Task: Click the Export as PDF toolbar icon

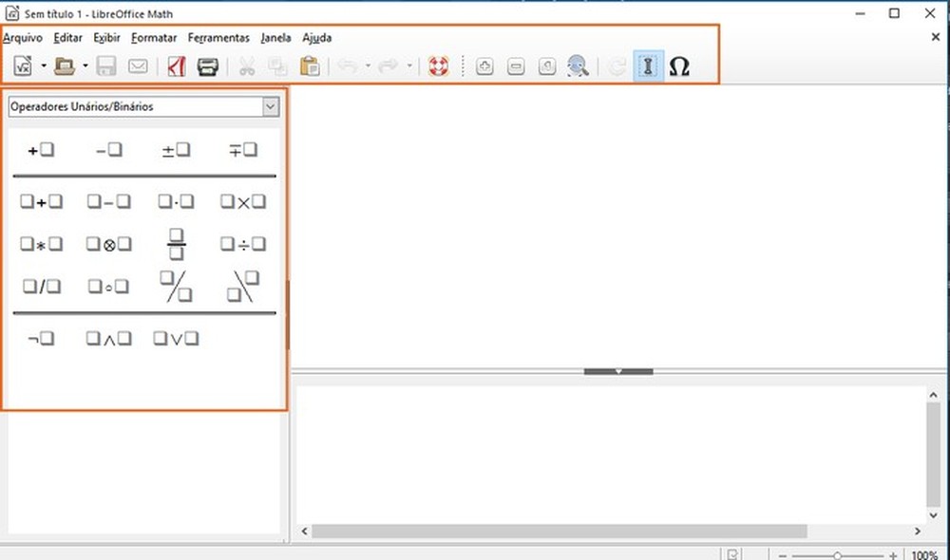Action: tap(175, 66)
